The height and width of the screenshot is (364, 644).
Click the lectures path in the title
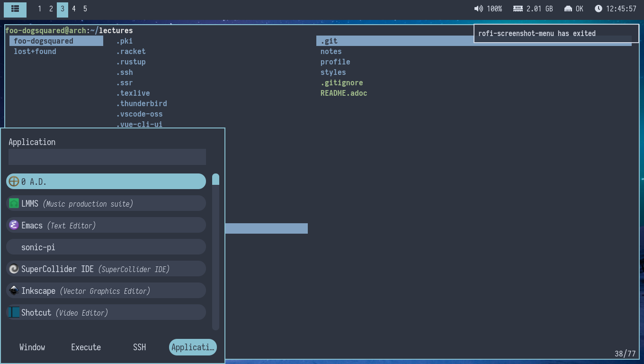point(116,30)
